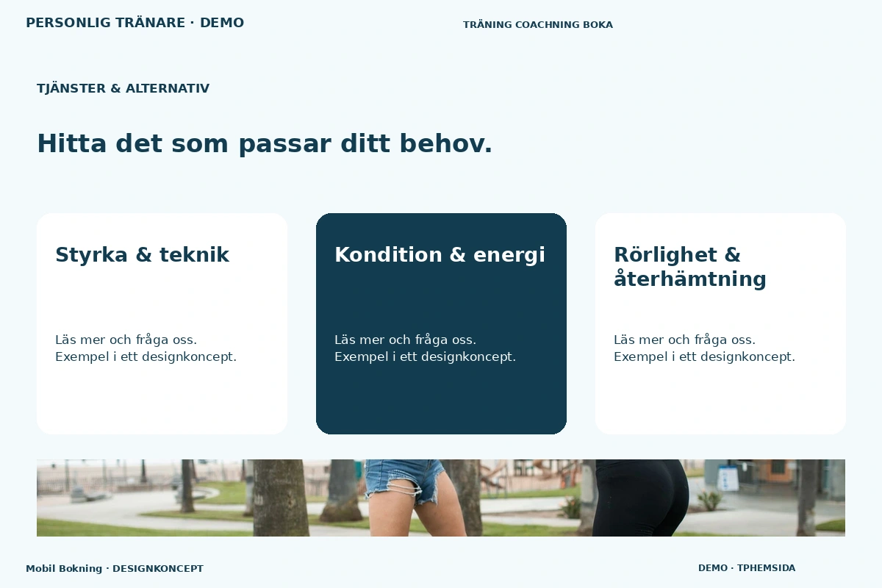
Task: Click the footer text Mobil Bokning · DESIGNKONCEPT
Action: tap(115, 569)
